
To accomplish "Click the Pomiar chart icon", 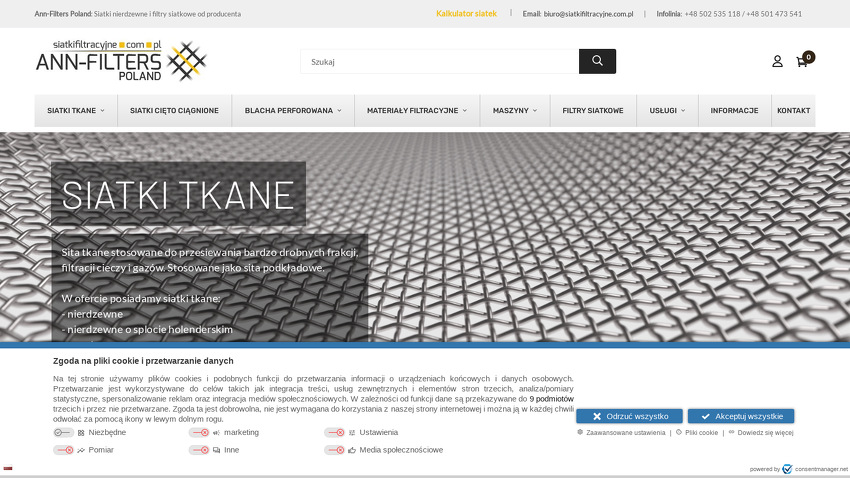I will [x=81, y=450].
